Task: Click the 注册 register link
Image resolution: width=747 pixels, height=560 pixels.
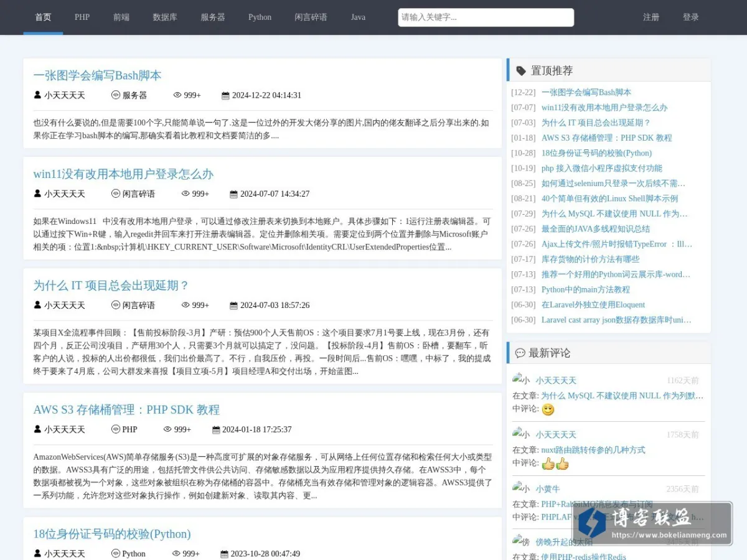Action: pos(651,17)
